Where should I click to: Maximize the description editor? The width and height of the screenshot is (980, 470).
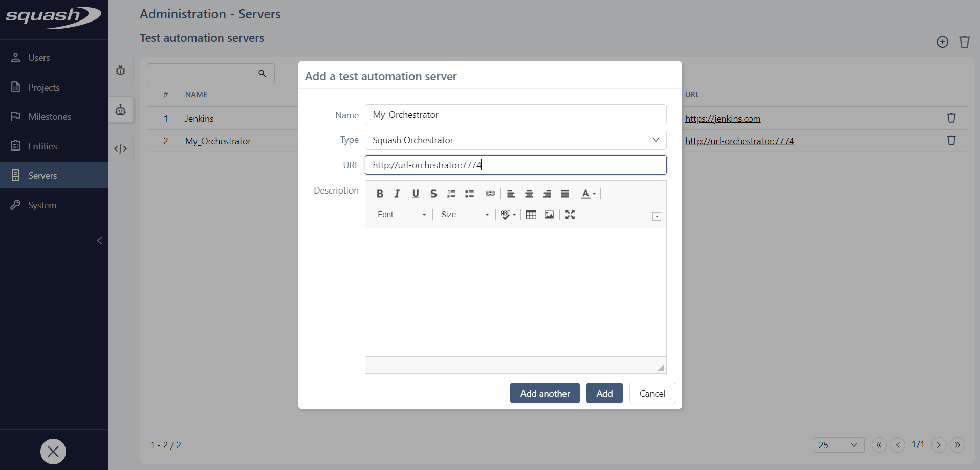click(570, 215)
